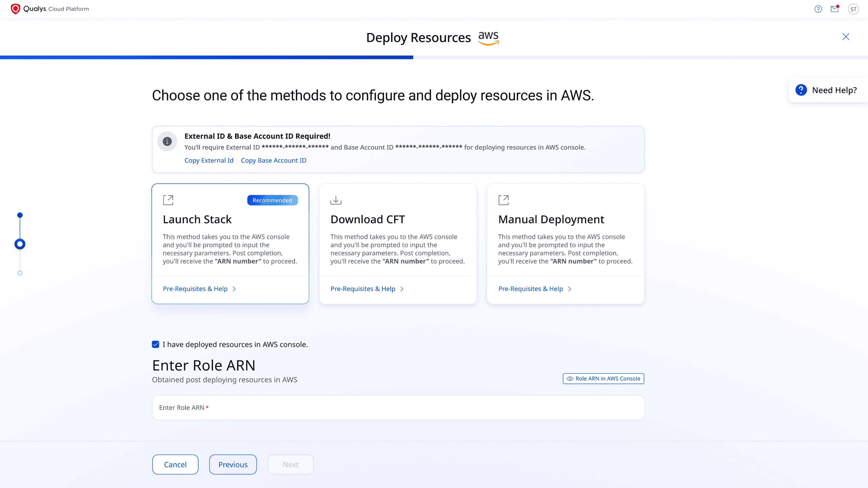The image size is (868, 488).
Task: Focus the Enter Role ARN input field
Action: (x=398, y=408)
